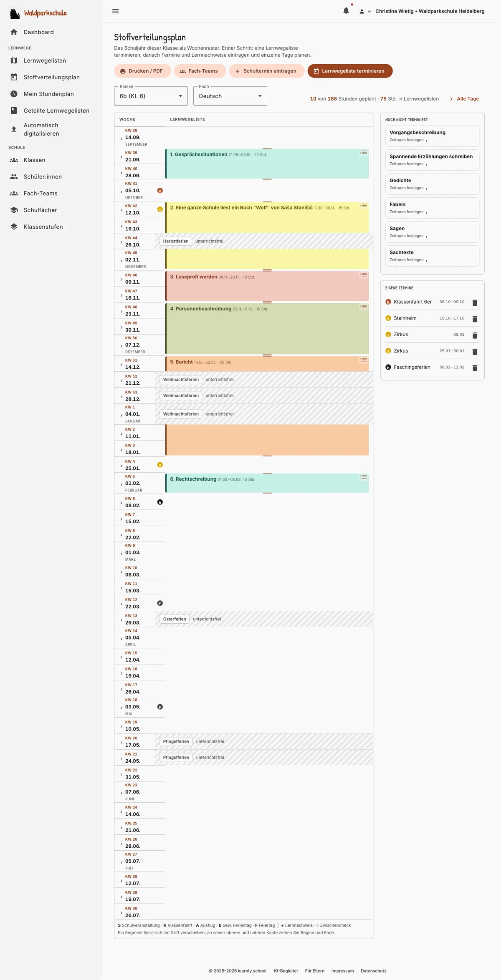Viewport: 501px width, 980px height.
Task: Open details icon on Leseprofi werden segment
Action: (x=364, y=275)
